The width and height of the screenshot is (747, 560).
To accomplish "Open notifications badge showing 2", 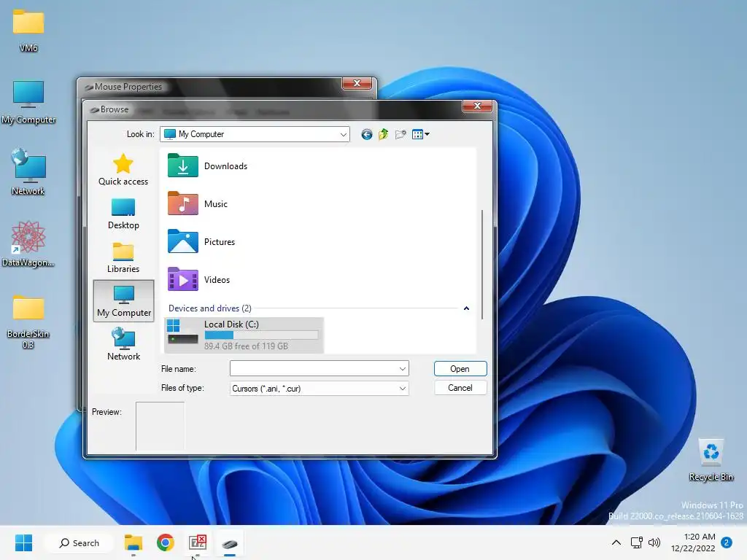I will [727, 542].
